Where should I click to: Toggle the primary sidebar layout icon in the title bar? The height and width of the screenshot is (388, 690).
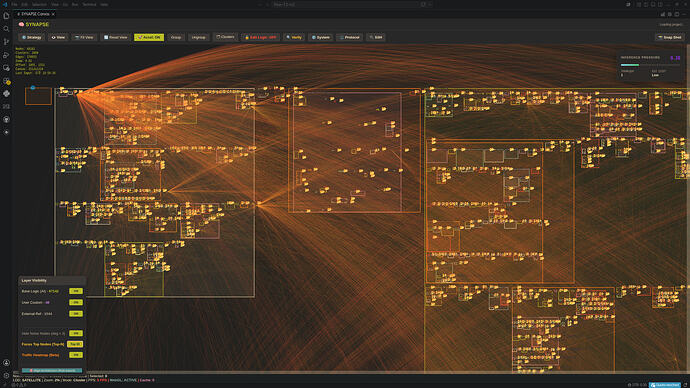pyautogui.click(x=646, y=4)
